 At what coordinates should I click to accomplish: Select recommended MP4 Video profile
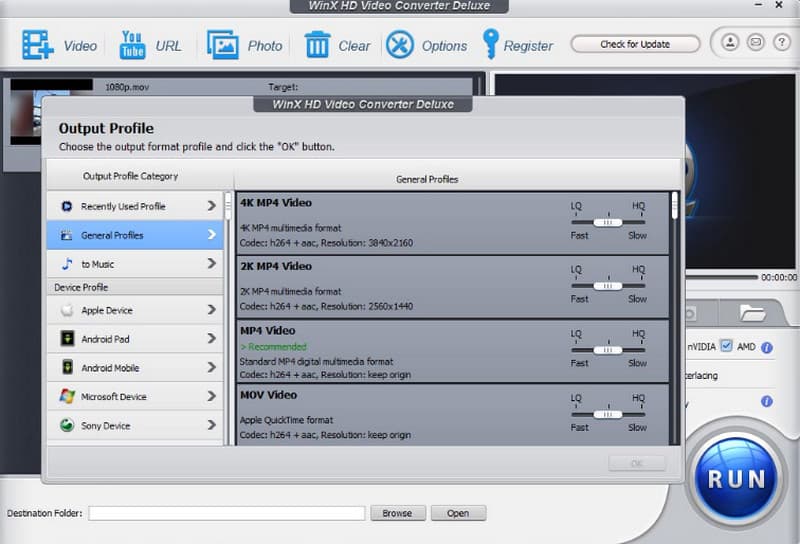click(453, 351)
